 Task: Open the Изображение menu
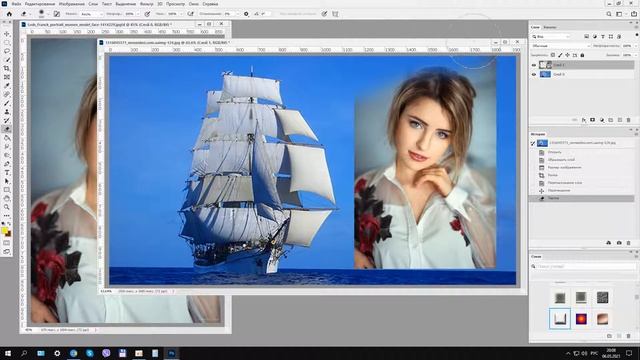[72, 4]
